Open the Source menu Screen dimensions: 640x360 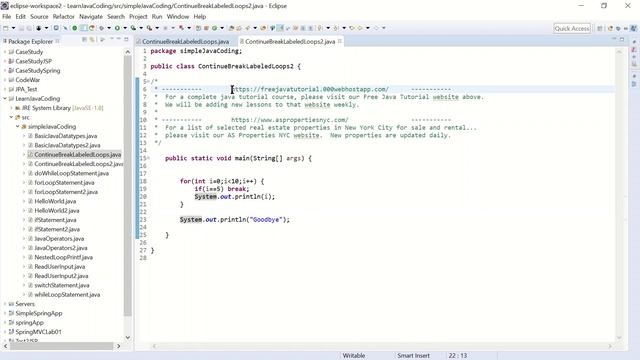[39, 17]
